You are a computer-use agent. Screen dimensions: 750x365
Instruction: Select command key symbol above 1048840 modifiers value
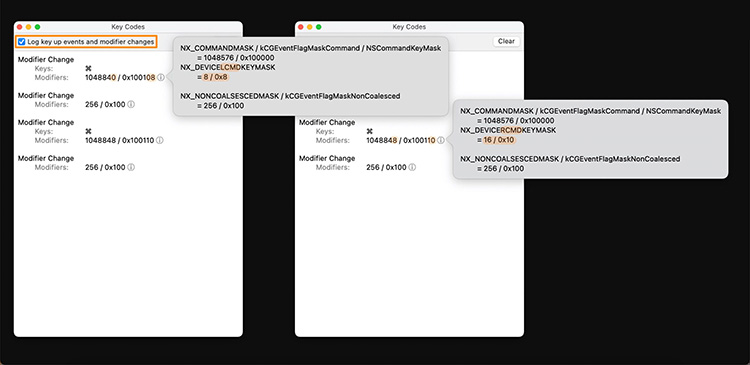tap(88, 68)
